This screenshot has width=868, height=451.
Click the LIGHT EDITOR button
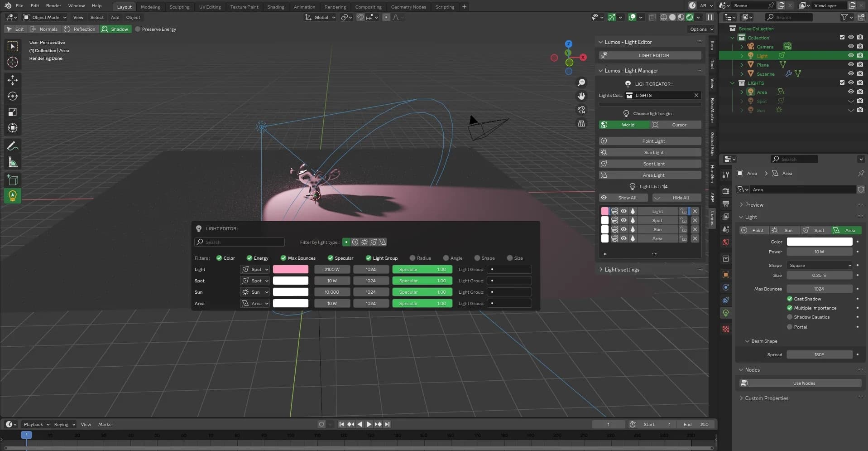pyautogui.click(x=650, y=55)
